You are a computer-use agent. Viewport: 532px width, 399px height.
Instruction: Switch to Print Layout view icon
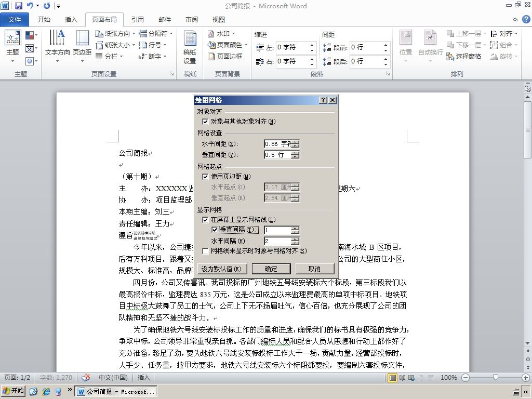(393, 378)
